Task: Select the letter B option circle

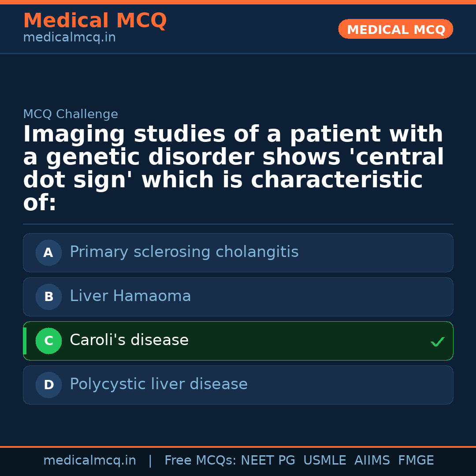Action: point(48,297)
